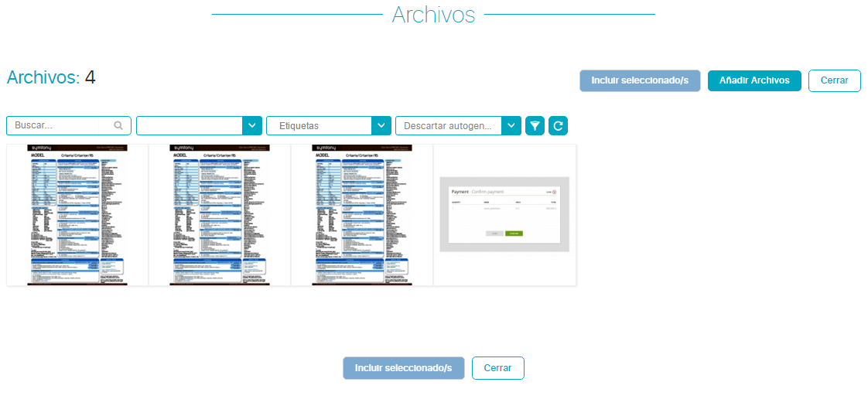The height and width of the screenshot is (406, 868).
Task: Open the Etiquetas dropdown arrow
Action: pos(381,125)
